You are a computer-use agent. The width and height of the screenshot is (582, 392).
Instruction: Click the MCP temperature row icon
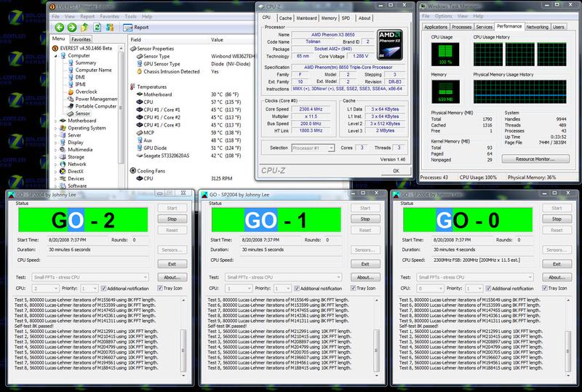tap(140, 132)
